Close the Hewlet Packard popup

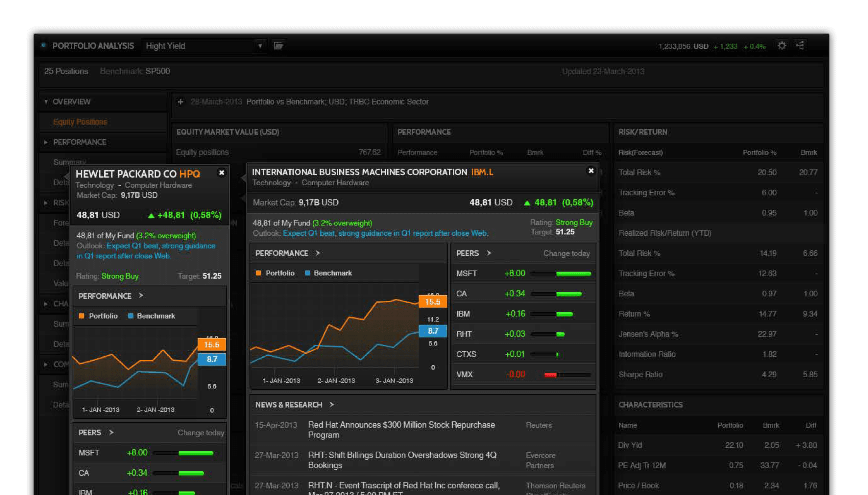[x=222, y=173]
